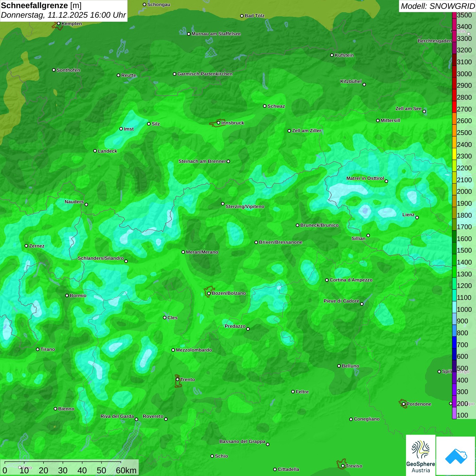476x476 pixels.
Task: Click the Zell am Ziller label
Action: click(307, 131)
